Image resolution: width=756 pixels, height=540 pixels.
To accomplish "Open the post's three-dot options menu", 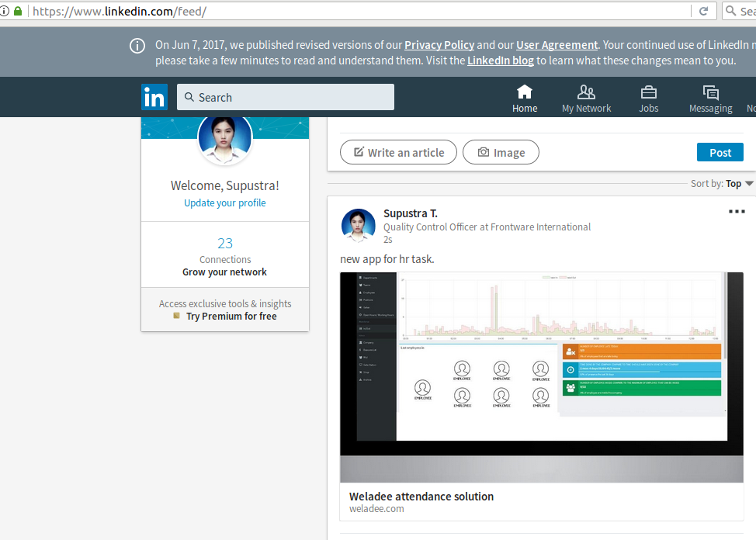I will [x=736, y=212].
